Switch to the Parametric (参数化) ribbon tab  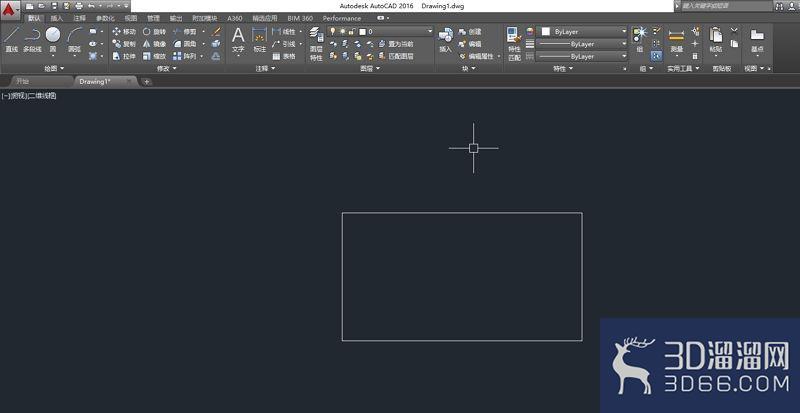click(x=106, y=18)
